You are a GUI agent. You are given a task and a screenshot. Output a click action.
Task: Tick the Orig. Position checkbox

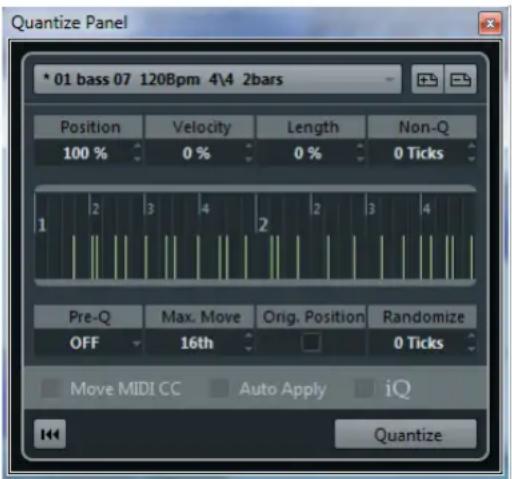[311, 343]
